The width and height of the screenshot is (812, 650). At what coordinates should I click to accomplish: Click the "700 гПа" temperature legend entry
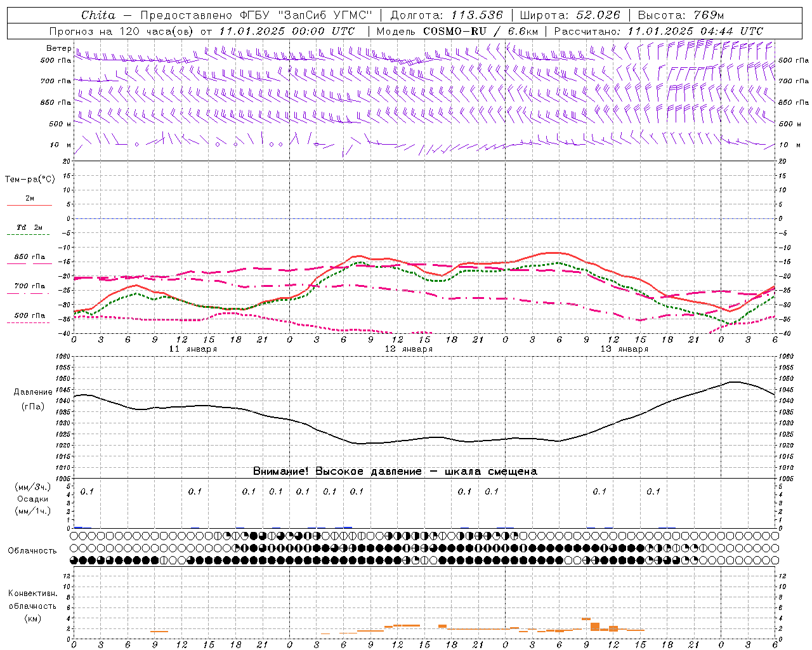pos(30,286)
